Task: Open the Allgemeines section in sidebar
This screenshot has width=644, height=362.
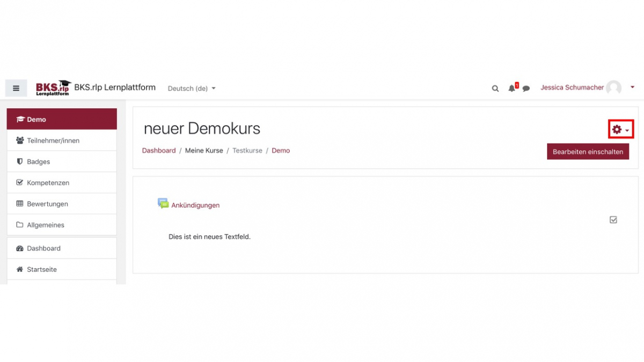Action: tap(46, 225)
